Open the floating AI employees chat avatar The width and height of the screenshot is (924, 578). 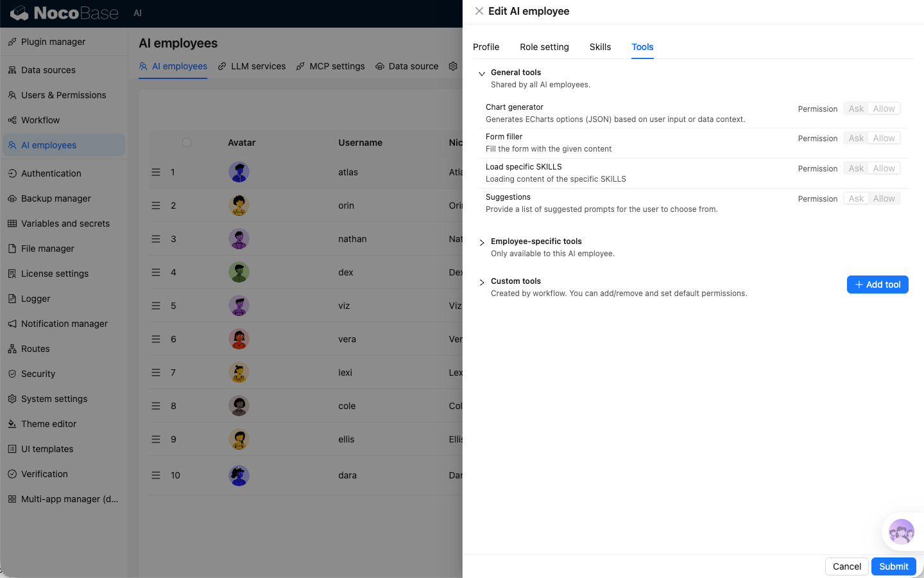(x=901, y=532)
